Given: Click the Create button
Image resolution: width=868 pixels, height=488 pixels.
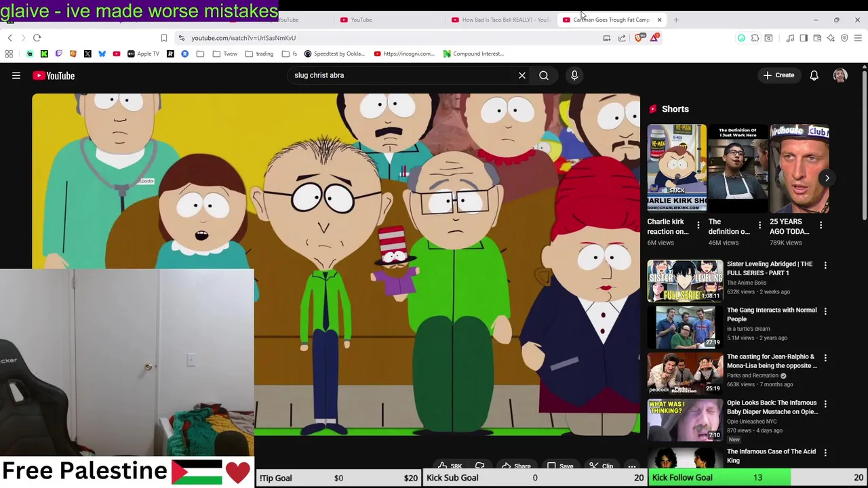Looking at the screenshot, I should 778,75.
